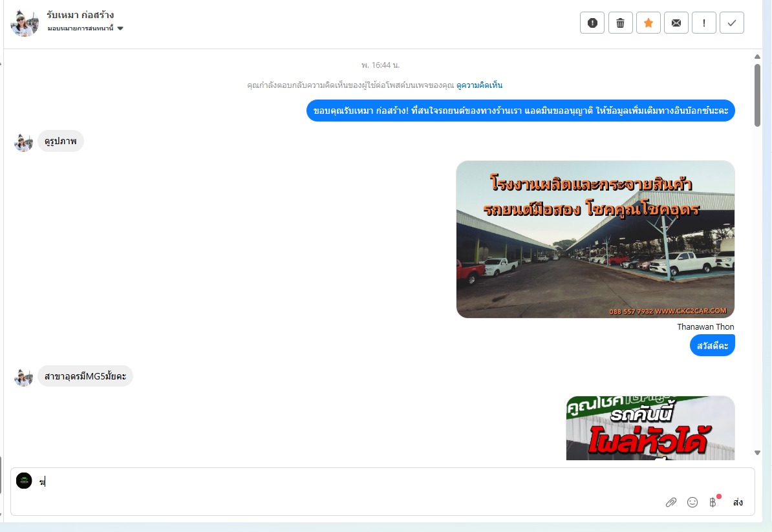Viewport: 772px width, 532px height.
Task: Select the ดูรูปภาพ message bubble
Action: click(x=61, y=142)
